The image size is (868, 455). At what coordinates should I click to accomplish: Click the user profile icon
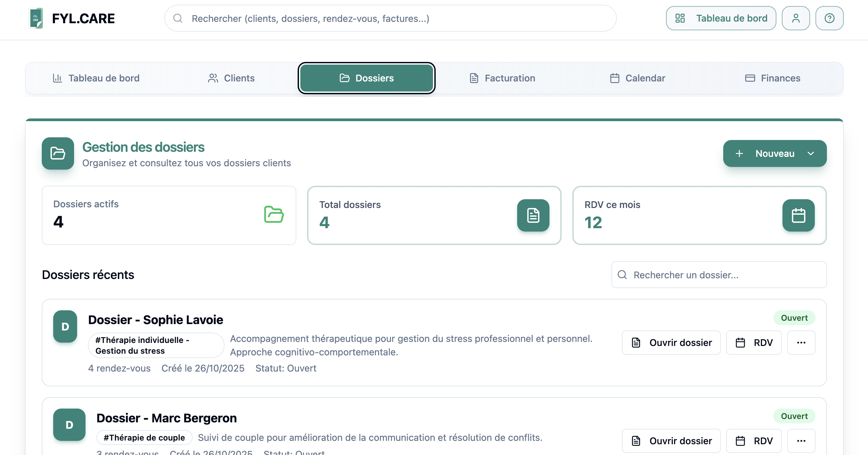click(x=796, y=18)
